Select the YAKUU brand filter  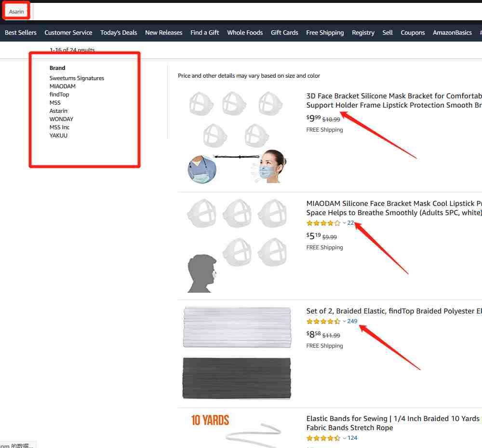58,136
